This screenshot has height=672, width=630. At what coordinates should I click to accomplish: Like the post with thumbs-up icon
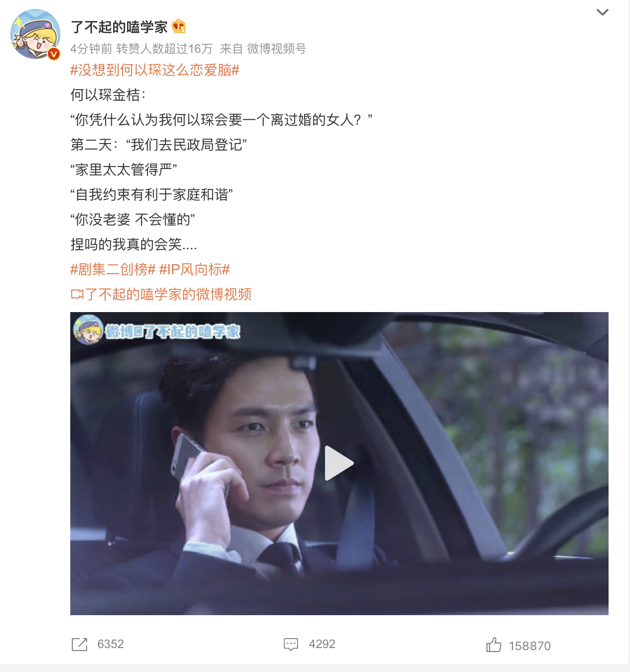(x=493, y=645)
